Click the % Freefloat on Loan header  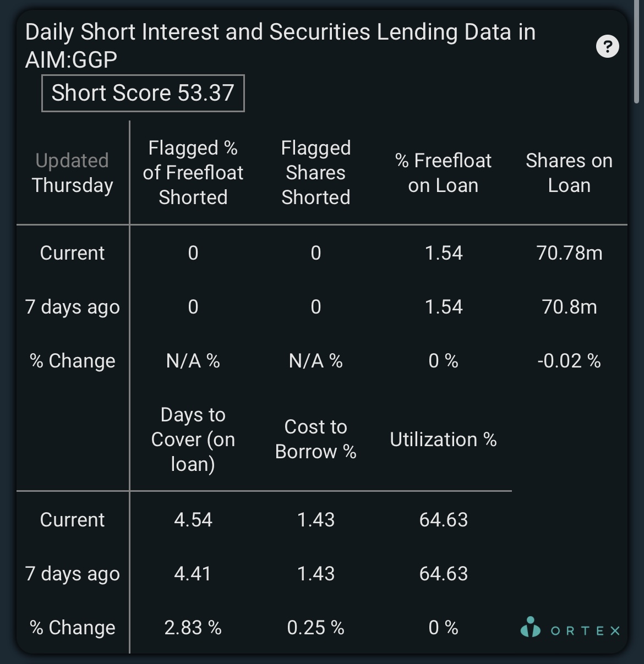coord(444,173)
